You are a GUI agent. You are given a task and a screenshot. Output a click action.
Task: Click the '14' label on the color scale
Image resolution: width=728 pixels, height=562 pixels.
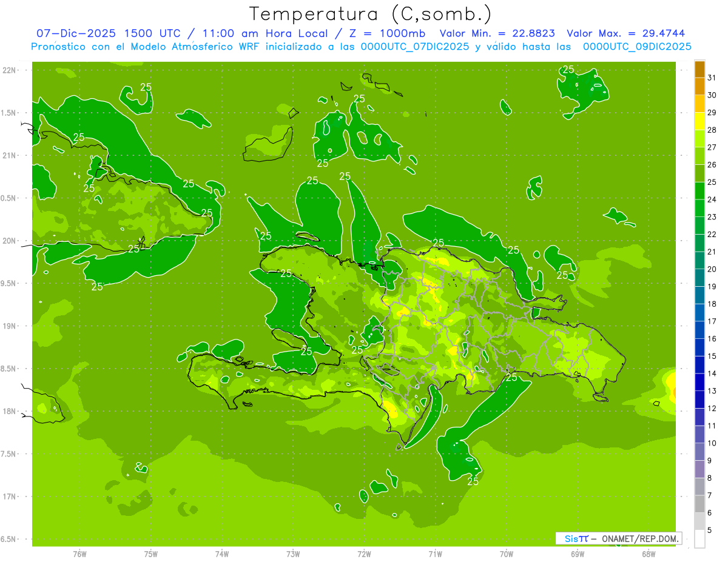pos(712,374)
